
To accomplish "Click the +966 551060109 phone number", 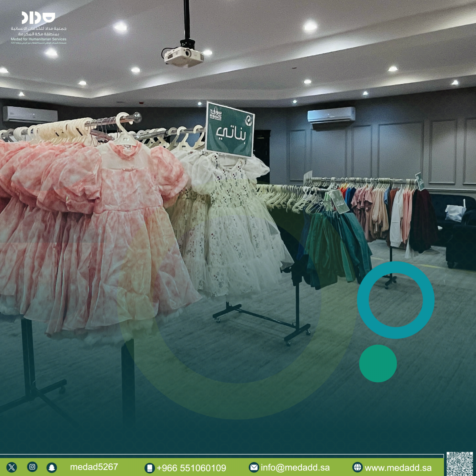I will [191, 468].
